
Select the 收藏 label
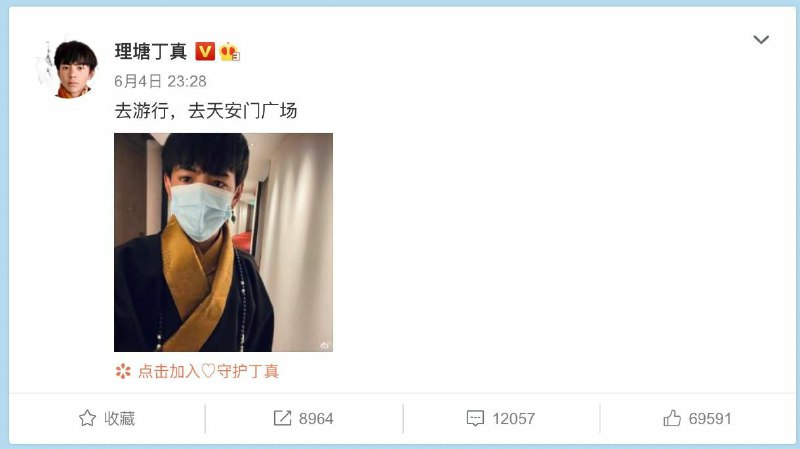pos(119,418)
